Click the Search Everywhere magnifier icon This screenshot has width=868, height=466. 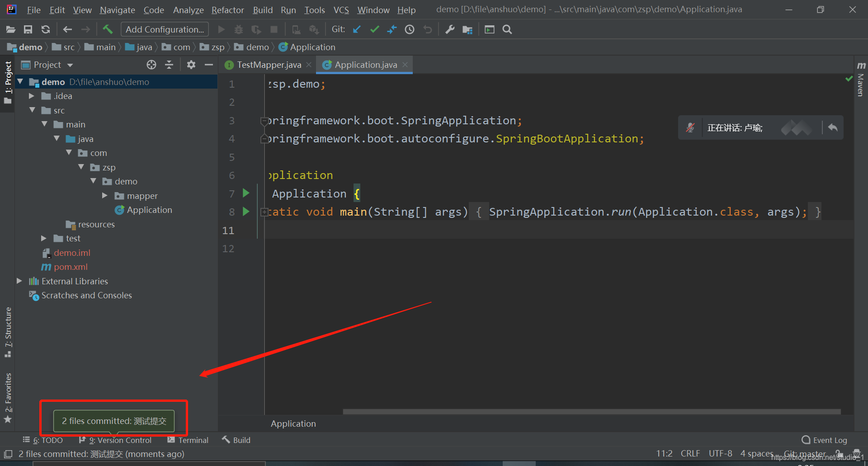(507, 29)
